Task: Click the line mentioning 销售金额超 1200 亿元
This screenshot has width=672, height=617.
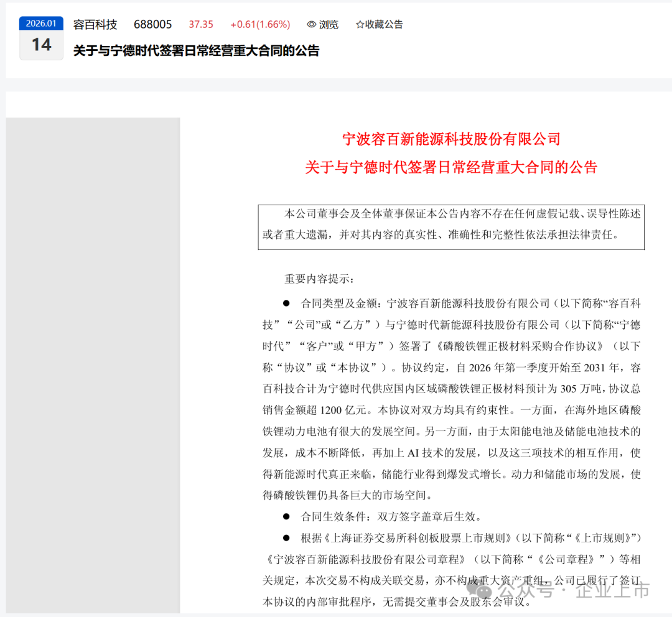Action: coord(452,410)
